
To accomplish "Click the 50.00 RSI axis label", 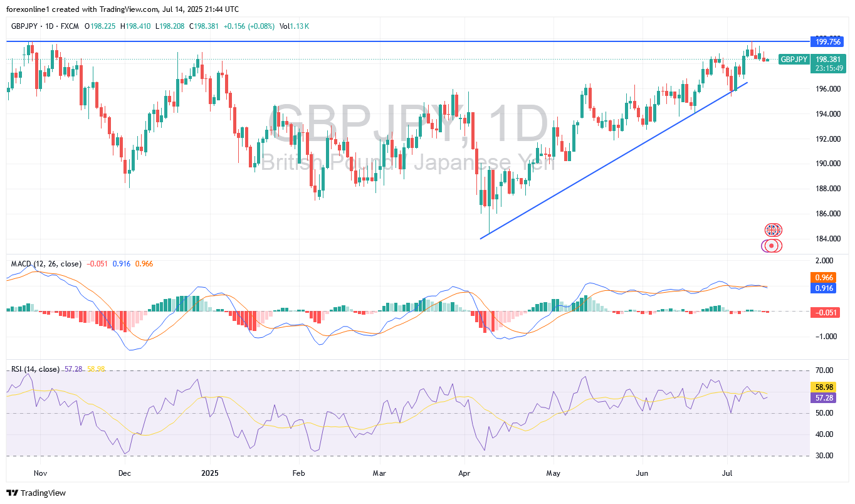I will click(824, 413).
